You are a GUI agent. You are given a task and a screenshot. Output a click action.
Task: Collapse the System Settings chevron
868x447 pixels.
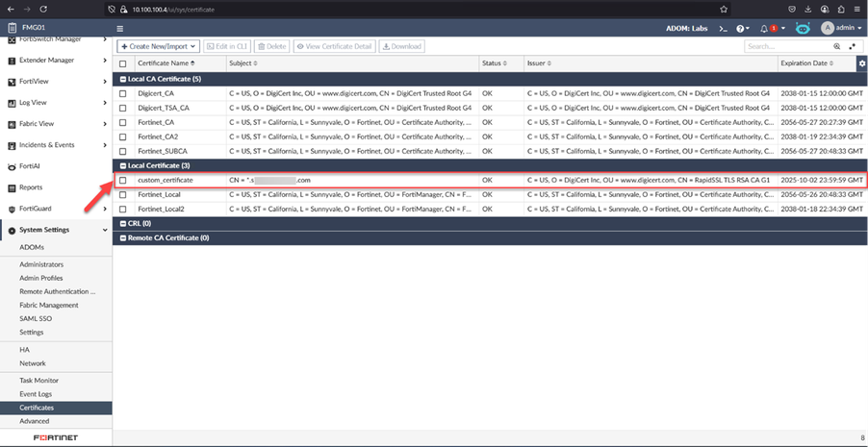105,230
